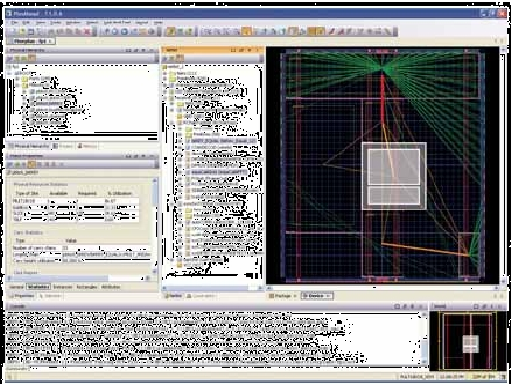Click the zoom out magnifier toolbar icon
The image size is (512, 384).
124,32
